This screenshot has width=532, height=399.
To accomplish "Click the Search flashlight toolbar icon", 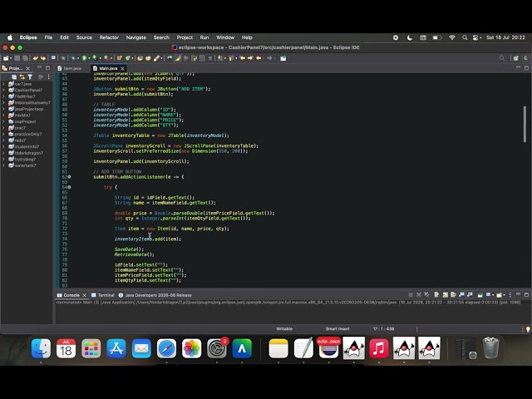I will pos(156,58).
